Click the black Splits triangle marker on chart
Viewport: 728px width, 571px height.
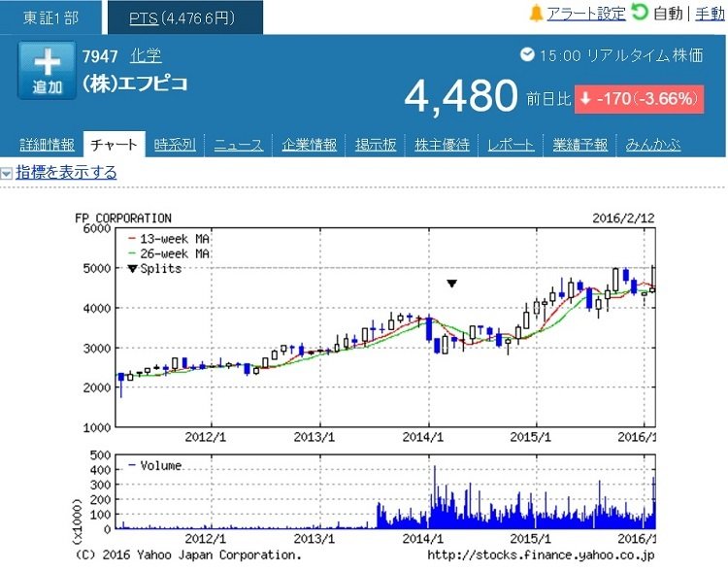[x=451, y=284]
